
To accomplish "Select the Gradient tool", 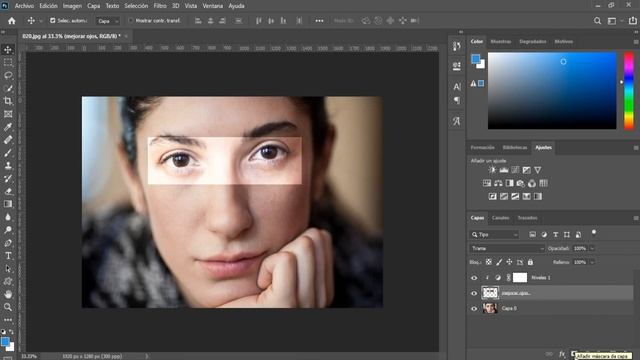I will pyautogui.click(x=8, y=204).
